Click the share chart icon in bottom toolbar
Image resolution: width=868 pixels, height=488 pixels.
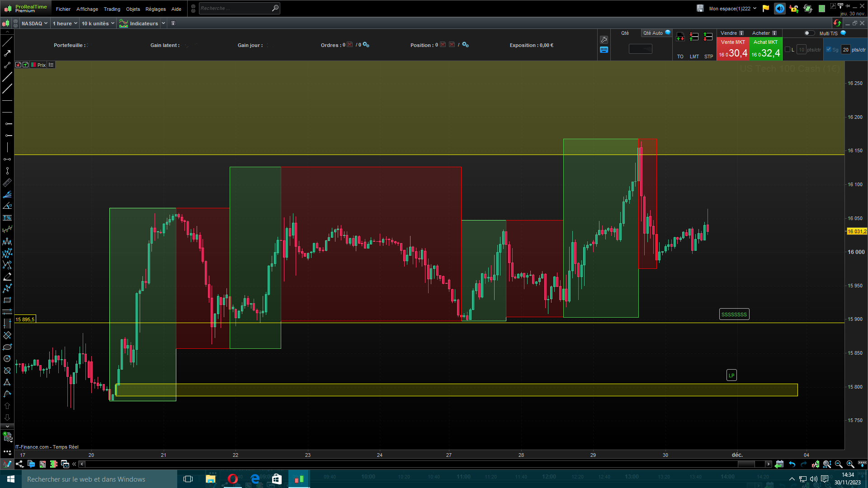[19, 464]
